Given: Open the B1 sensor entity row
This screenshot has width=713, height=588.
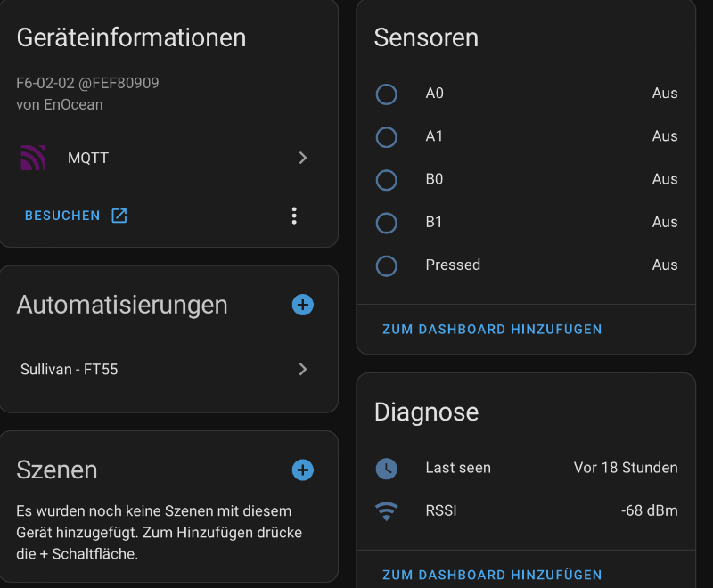Looking at the screenshot, I should pos(526,222).
